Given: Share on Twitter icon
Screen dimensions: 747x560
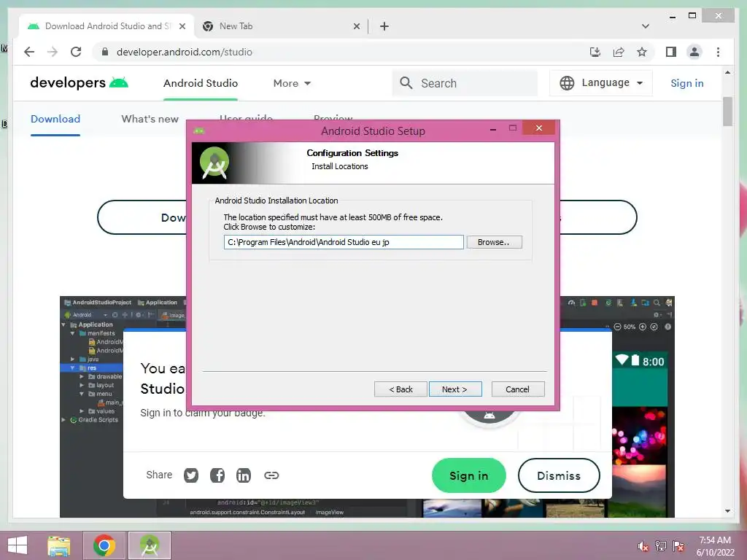Looking at the screenshot, I should pyautogui.click(x=191, y=475).
